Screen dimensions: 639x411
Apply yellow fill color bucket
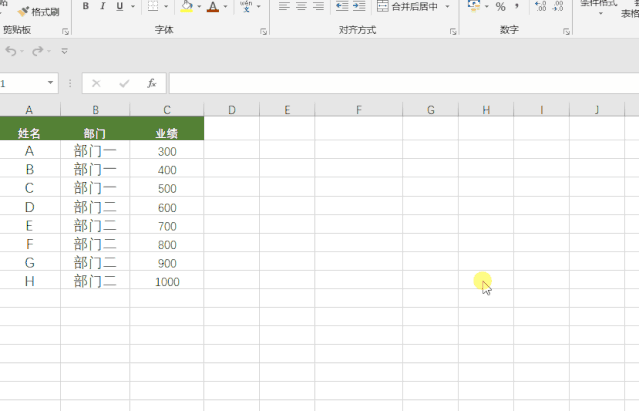pyautogui.click(x=187, y=6)
